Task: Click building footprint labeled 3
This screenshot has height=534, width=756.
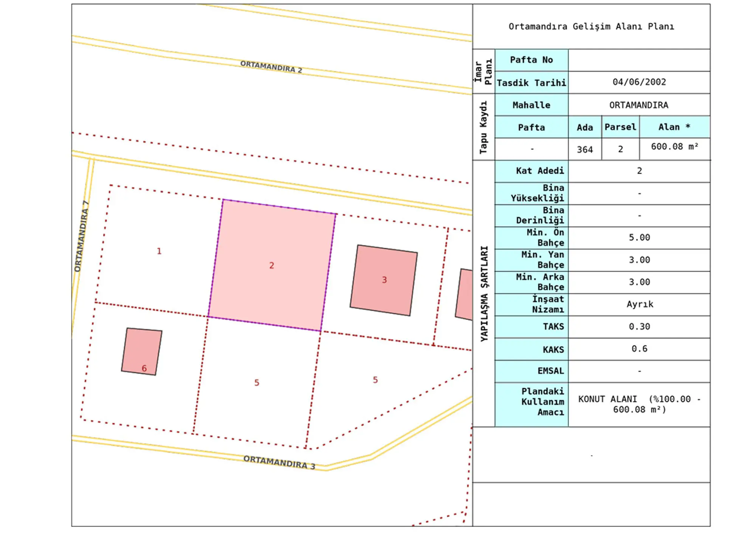Action: point(384,280)
